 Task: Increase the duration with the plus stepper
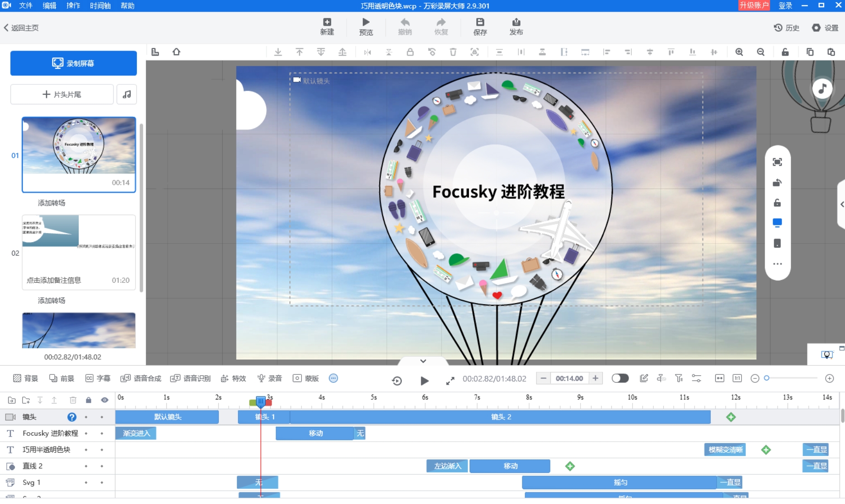tap(596, 378)
